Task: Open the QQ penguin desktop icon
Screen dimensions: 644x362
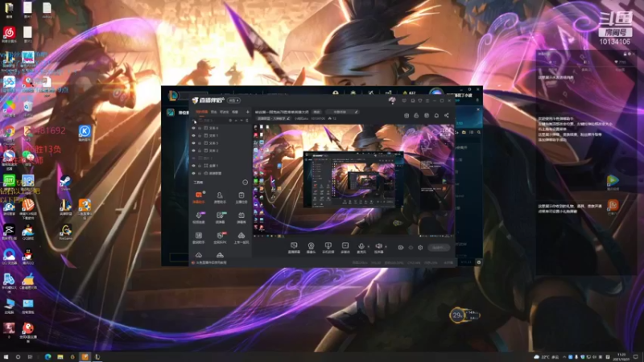Action: 27,257
